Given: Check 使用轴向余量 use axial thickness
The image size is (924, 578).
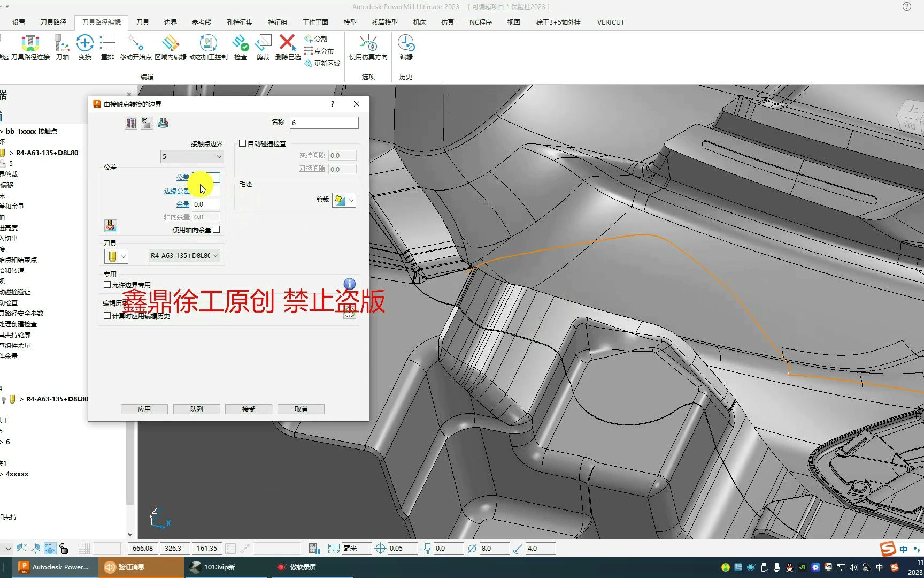Looking at the screenshot, I should pyautogui.click(x=216, y=230).
